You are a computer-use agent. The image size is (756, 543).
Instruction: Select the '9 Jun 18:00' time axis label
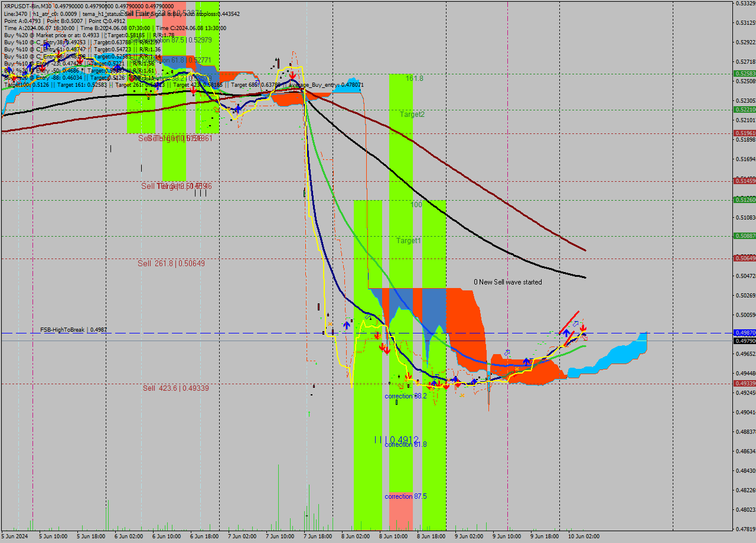point(544,537)
